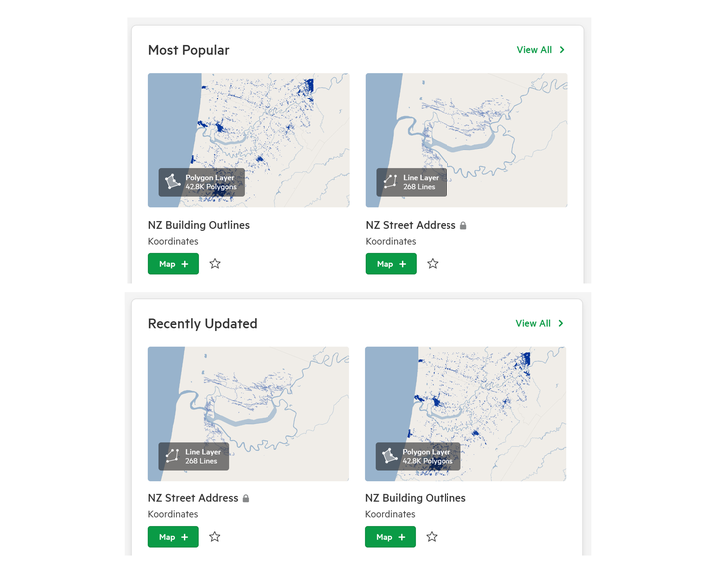Open NZ Street Address title in Recently Updated
This screenshot has width=716, height=588.
[x=193, y=498]
